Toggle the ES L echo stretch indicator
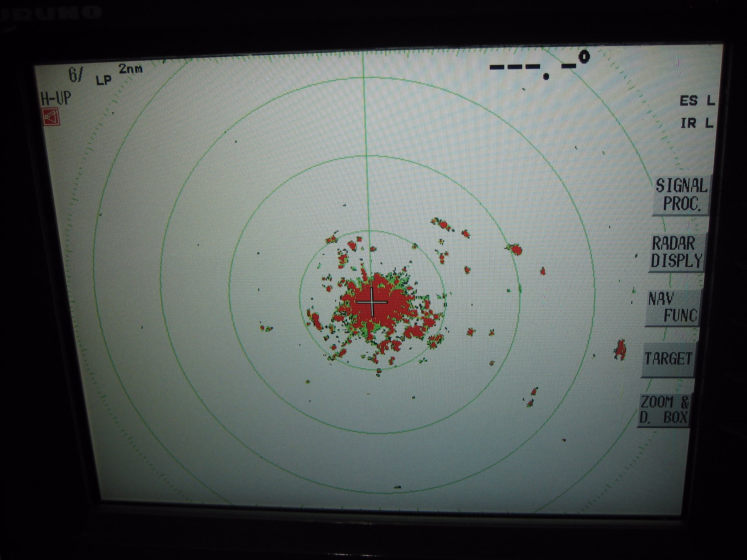The width and height of the screenshot is (747, 560). click(x=697, y=101)
